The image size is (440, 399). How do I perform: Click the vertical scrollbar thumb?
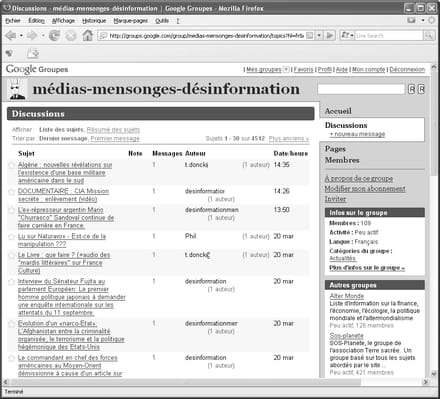click(434, 123)
